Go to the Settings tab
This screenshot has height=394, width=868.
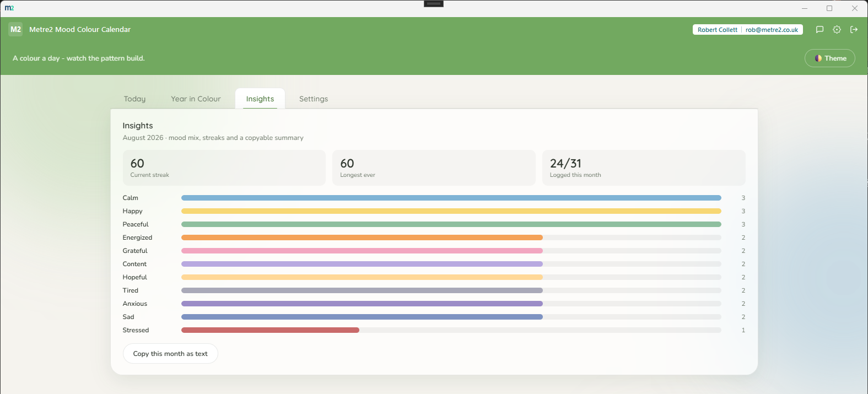pyautogui.click(x=314, y=99)
